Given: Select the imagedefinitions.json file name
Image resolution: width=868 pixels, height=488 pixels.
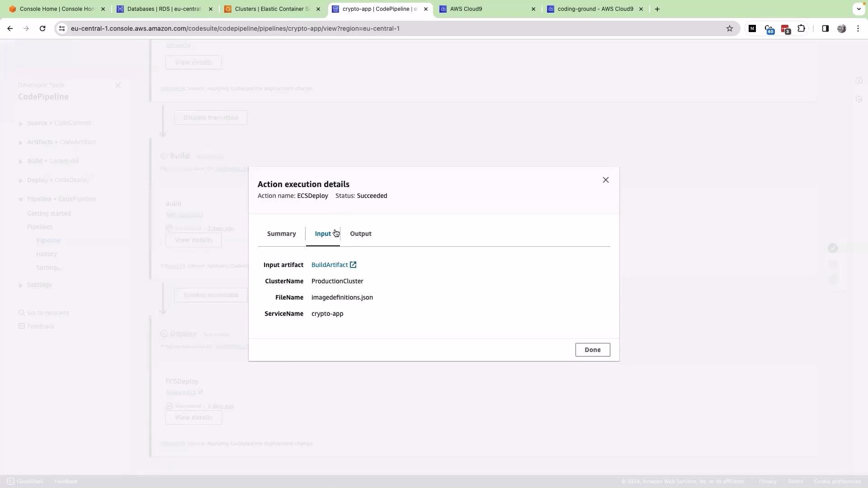Looking at the screenshot, I should point(342,297).
